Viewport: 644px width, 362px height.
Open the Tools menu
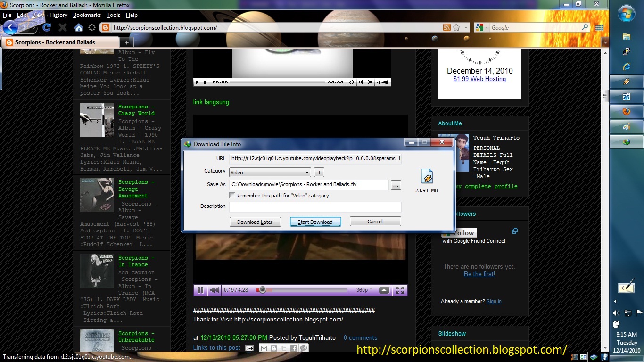[113, 15]
